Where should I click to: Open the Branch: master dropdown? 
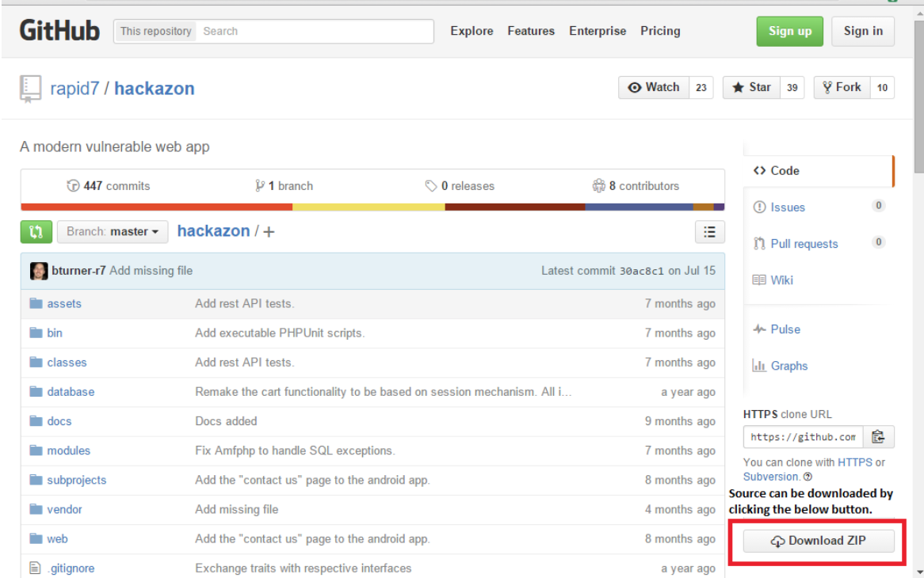coord(113,231)
